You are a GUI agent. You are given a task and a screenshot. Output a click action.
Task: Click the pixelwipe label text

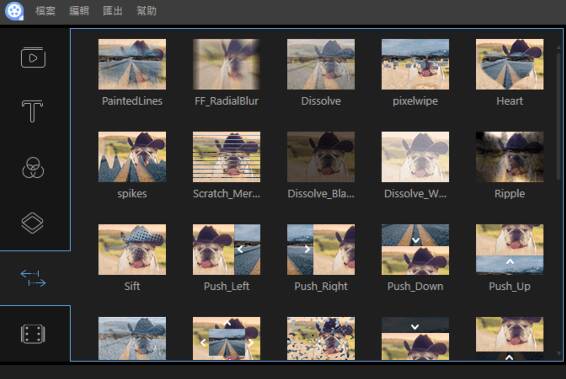coord(415,101)
